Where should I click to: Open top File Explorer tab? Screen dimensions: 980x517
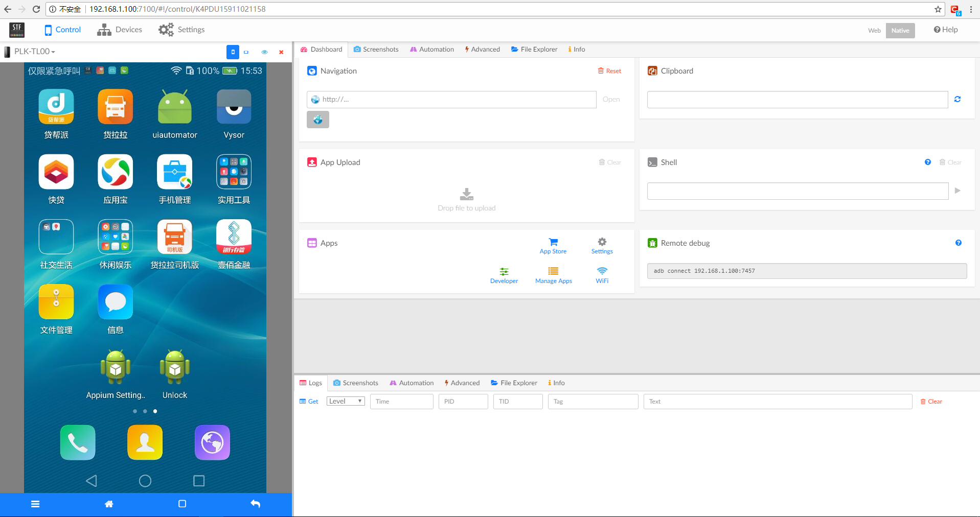pos(534,49)
